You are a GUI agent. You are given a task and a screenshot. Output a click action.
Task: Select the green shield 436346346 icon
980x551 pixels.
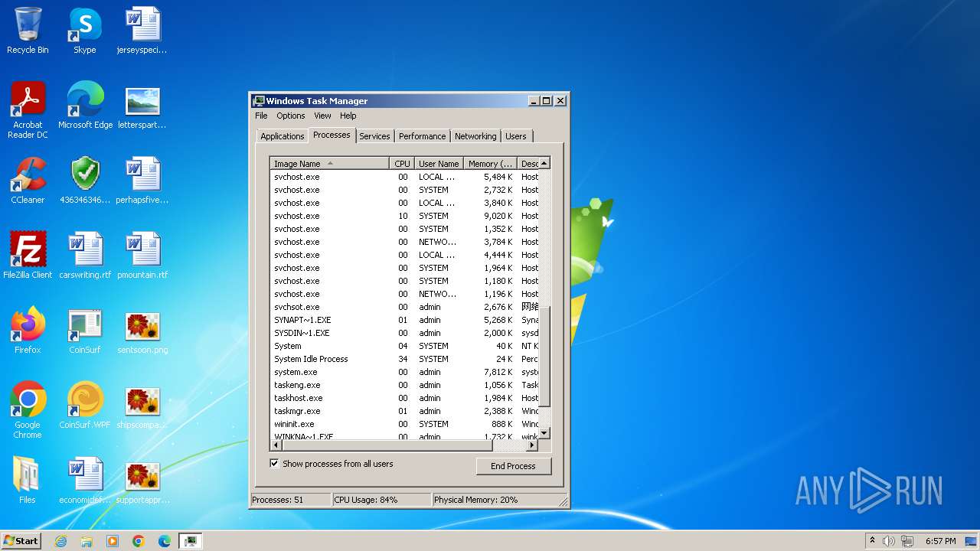click(x=85, y=181)
